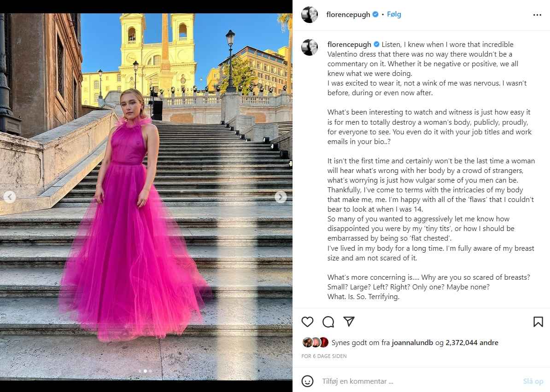Image resolution: width=550 pixels, height=392 pixels.
Task: Click the FOR 6 DAGE SIDEN timestamp
Action: click(324, 356)
